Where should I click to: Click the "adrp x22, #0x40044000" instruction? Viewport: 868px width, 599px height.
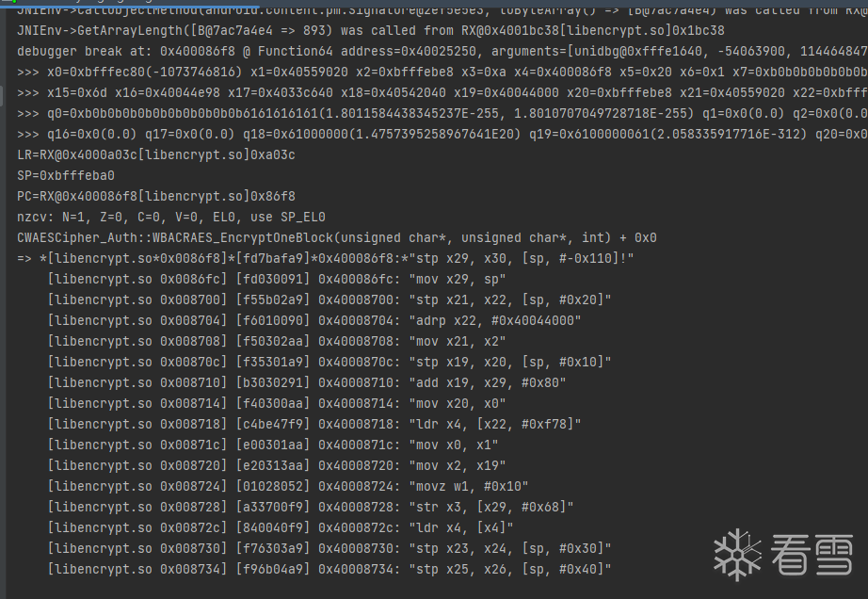click(x=314, y=320)
